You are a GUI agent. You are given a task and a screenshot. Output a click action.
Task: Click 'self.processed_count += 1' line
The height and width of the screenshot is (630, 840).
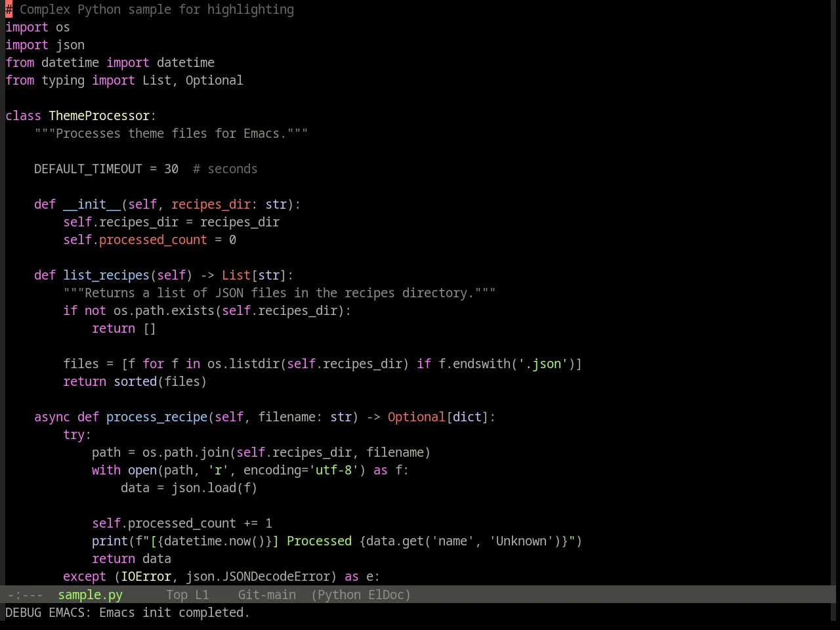(182, 523)
